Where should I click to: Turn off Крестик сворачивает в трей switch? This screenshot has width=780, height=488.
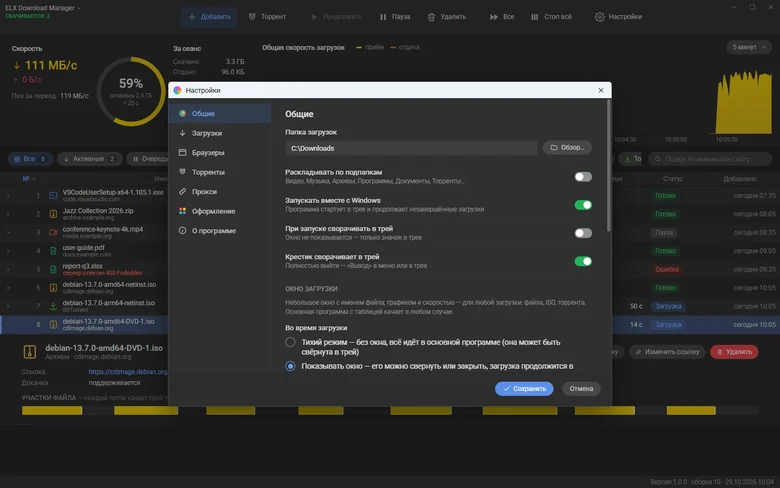(583, 261)
